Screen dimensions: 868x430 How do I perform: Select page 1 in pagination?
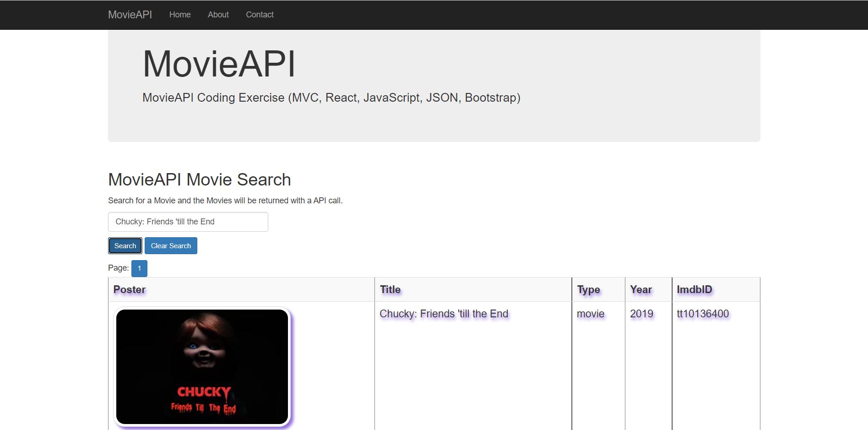[x=139, y=268]
